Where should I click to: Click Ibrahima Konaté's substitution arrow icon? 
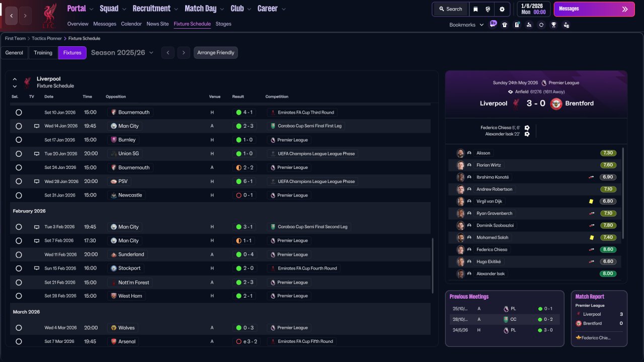[592, 177]
